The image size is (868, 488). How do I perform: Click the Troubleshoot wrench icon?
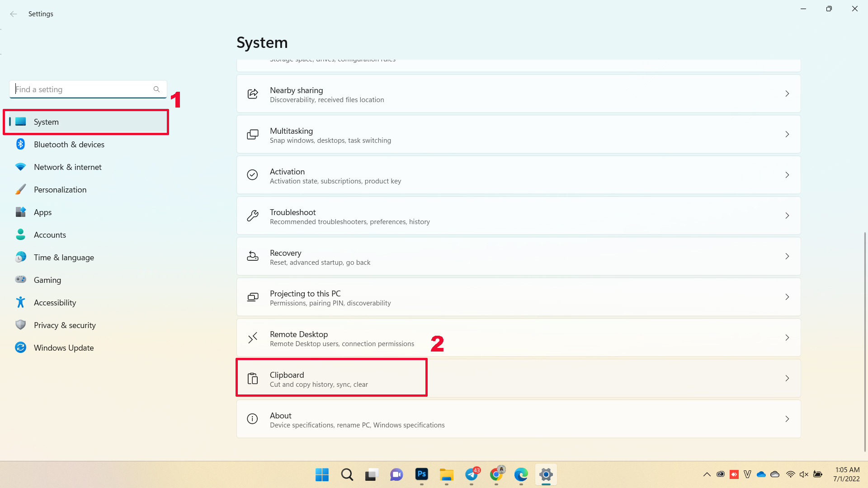click(253, 216)
